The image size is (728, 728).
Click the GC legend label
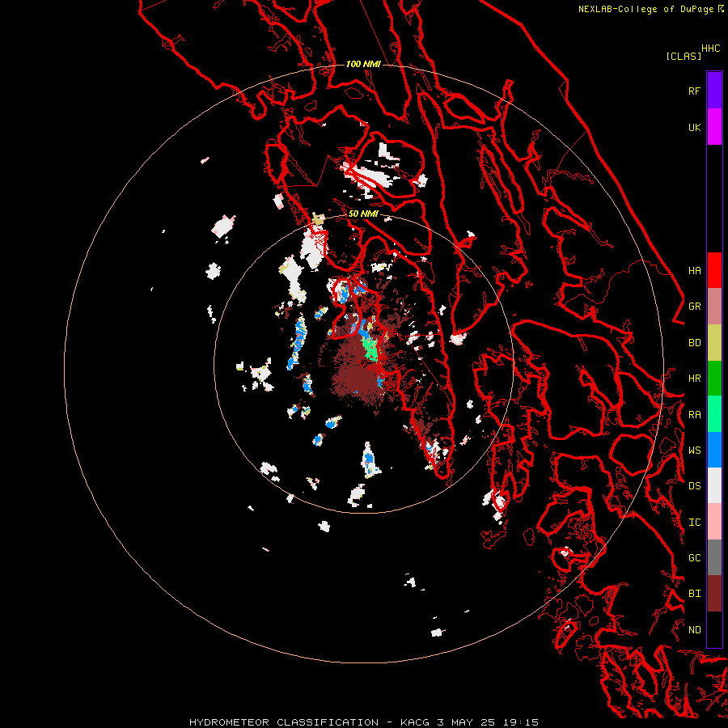(x=694, y=558)
